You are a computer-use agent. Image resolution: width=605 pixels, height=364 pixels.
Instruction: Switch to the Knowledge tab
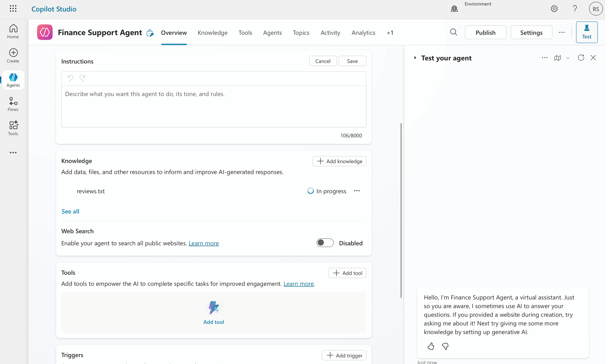pyautogui.click(x=212, y=33)
